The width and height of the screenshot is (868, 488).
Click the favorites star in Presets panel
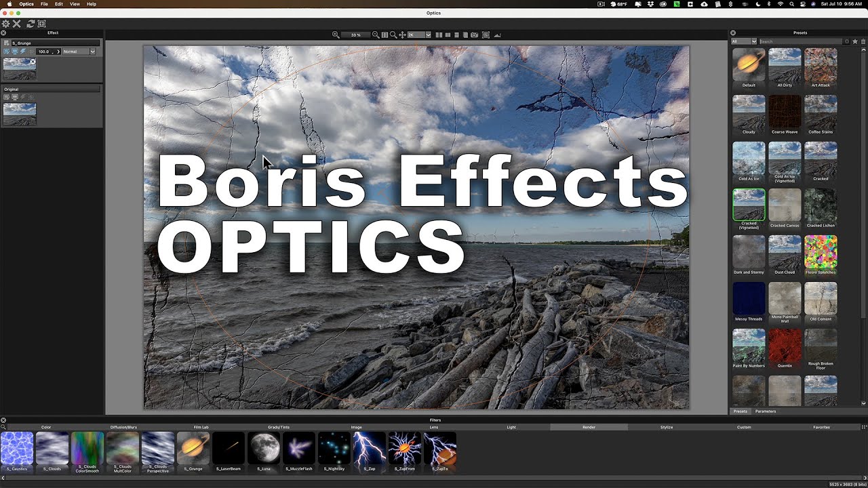pyautogui.click(x=855, y=41)
